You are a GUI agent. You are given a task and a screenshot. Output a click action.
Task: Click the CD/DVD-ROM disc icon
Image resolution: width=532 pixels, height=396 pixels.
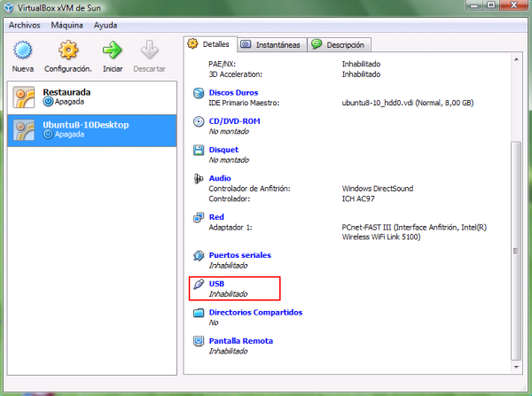(x=199, y=121)
